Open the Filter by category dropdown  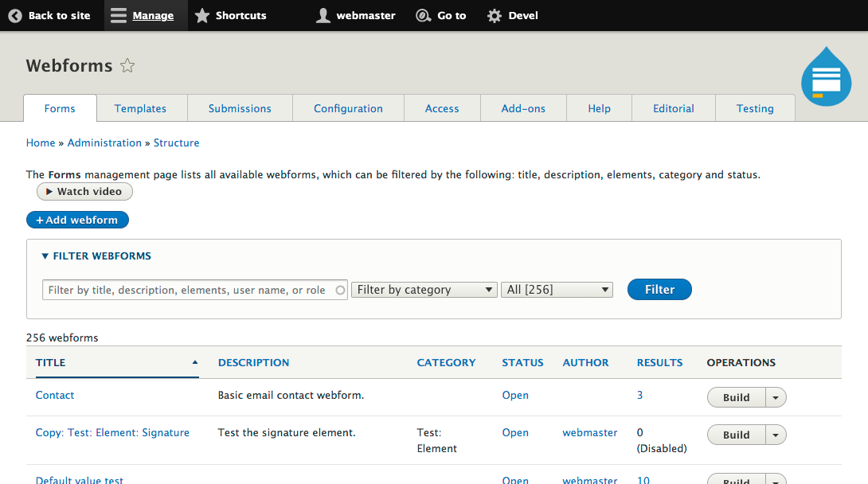[x=424, y=289]
